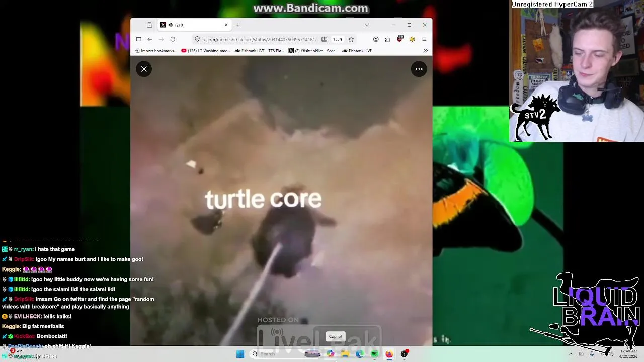Open Microsoft Edge from the taskbar
The image size is (644, 362).
[360, 354]
